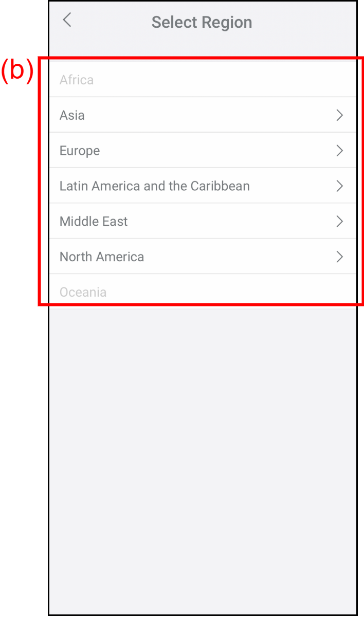The image size is (364, 617).
Task: Open Latin America and the Caribbean chevron
Action: point(339,186)
